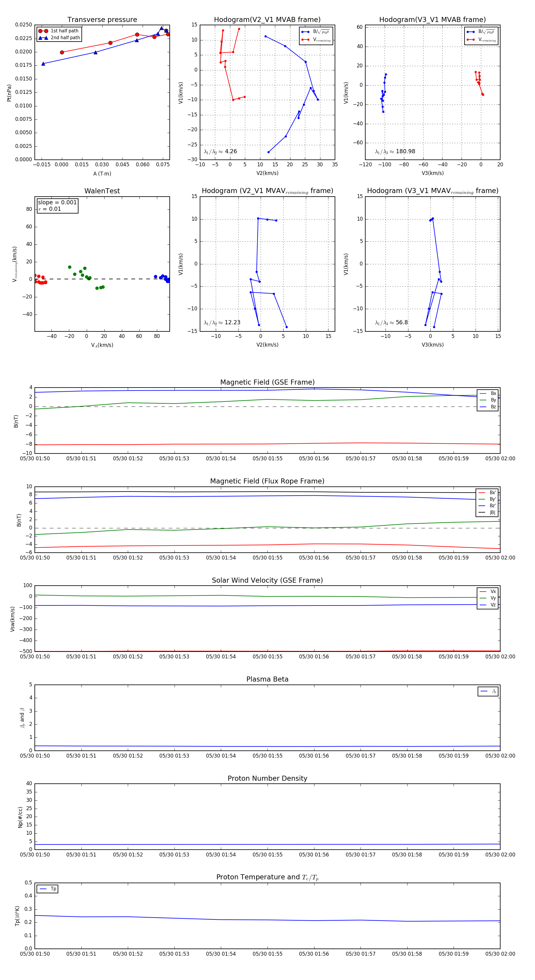Image resolution: width=535 pixels, height=980 pixels.
Task: Click the 'A (T·m)' x-axis label
Action: pyautogui.click(x=102, y=173)
